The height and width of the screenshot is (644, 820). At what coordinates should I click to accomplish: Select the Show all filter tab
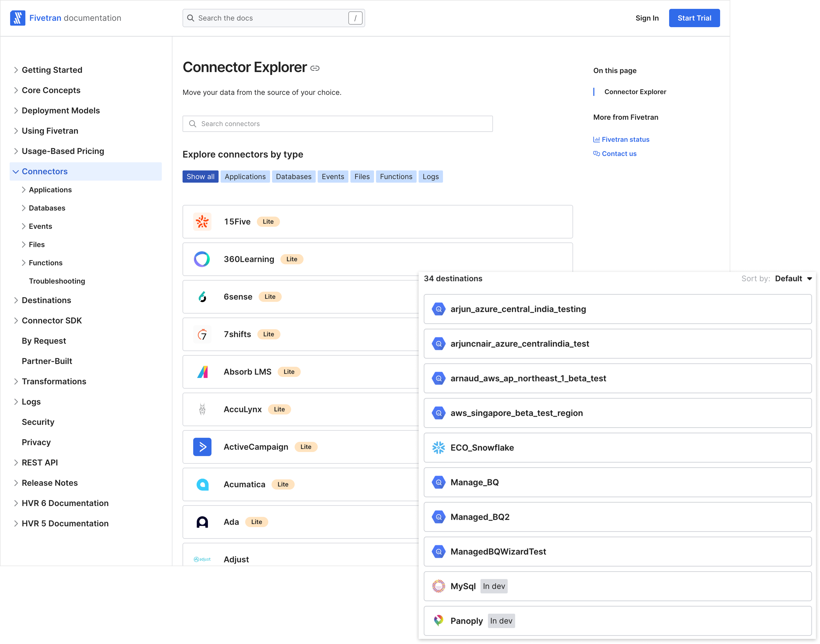tap(201, 177)
